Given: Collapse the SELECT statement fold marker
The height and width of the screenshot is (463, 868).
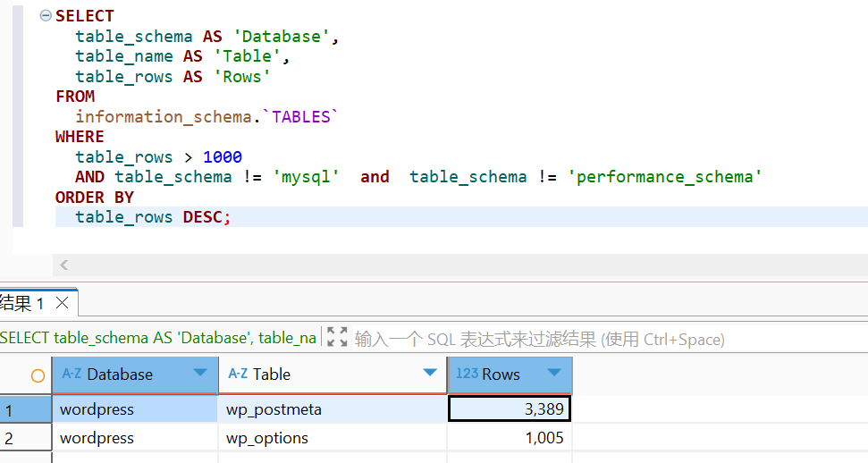Looking at the screenshot, I should (46, 16).
